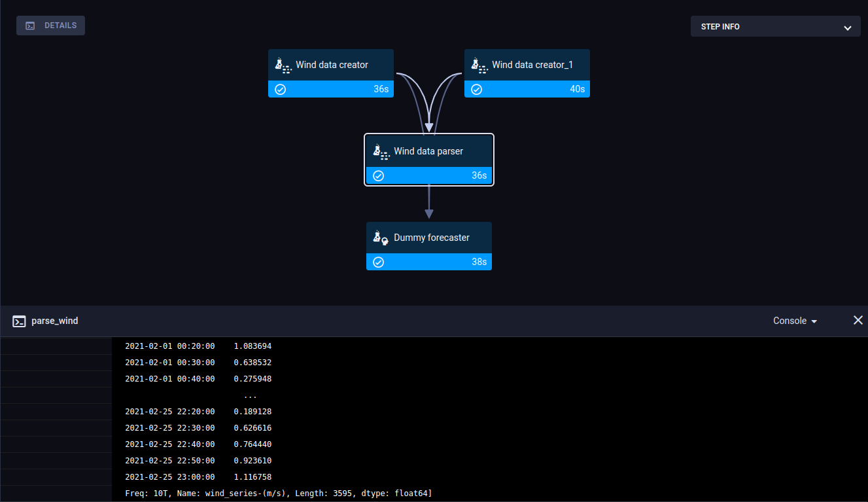Close the parse_wind console panel
This screenshot has width=868, height=502.
(x=858, y=320)
